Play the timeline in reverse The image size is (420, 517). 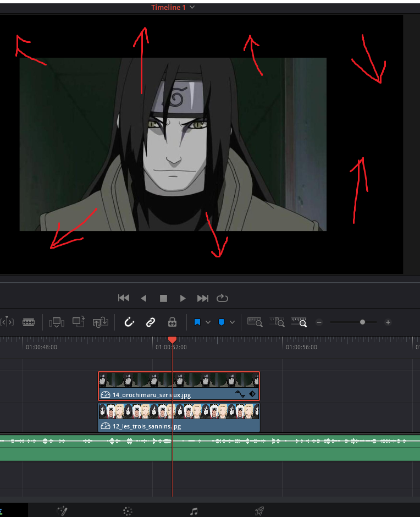coord(143,298)
